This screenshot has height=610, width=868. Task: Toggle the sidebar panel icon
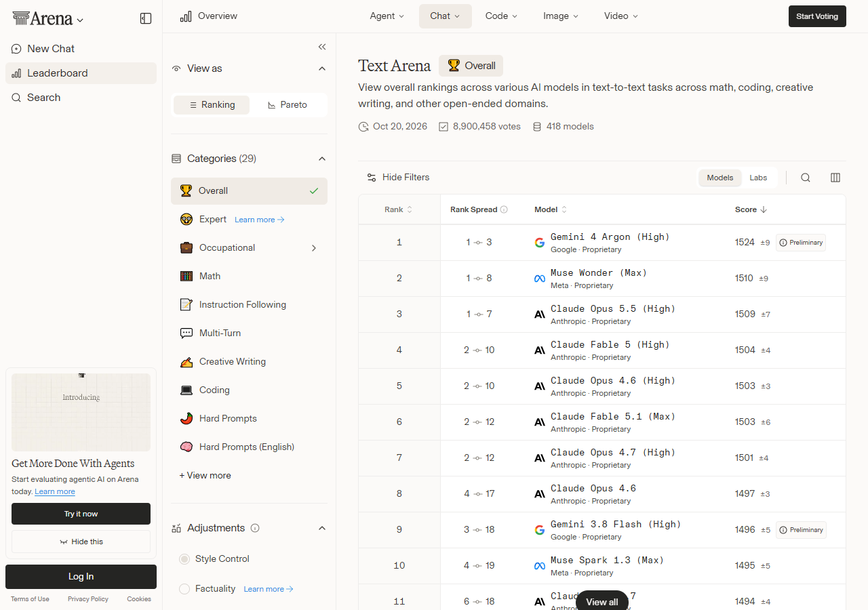(146, 18)
